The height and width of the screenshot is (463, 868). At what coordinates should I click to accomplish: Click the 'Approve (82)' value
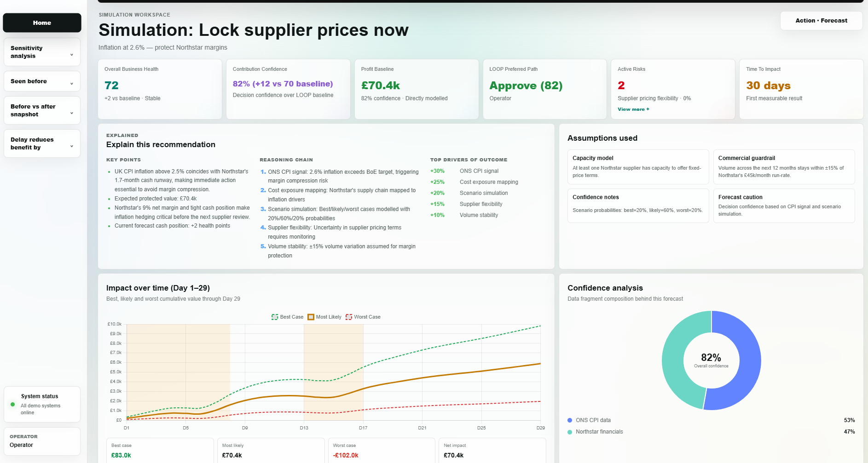pos(526,86)
